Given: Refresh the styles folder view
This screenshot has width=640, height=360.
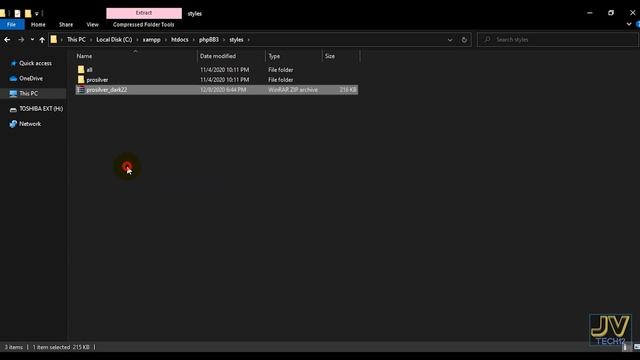Looking at the screenshot, I should point(464,40).
